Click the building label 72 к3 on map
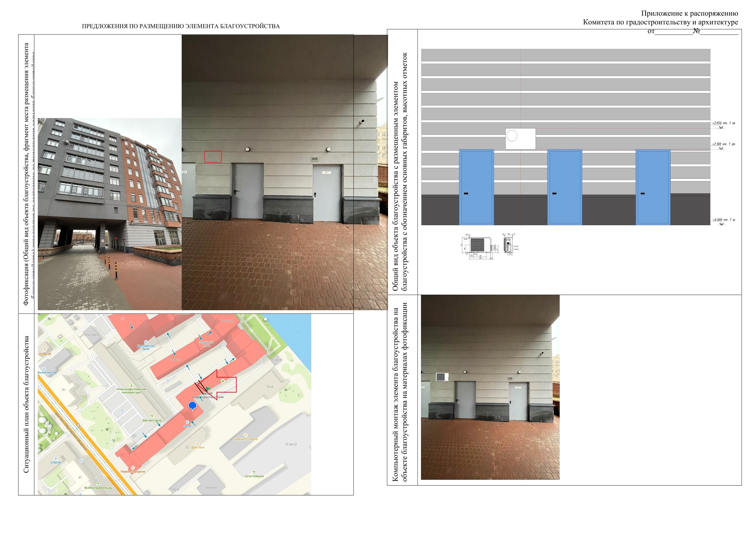This screenshot has height=535, width=756. (270, 386)
